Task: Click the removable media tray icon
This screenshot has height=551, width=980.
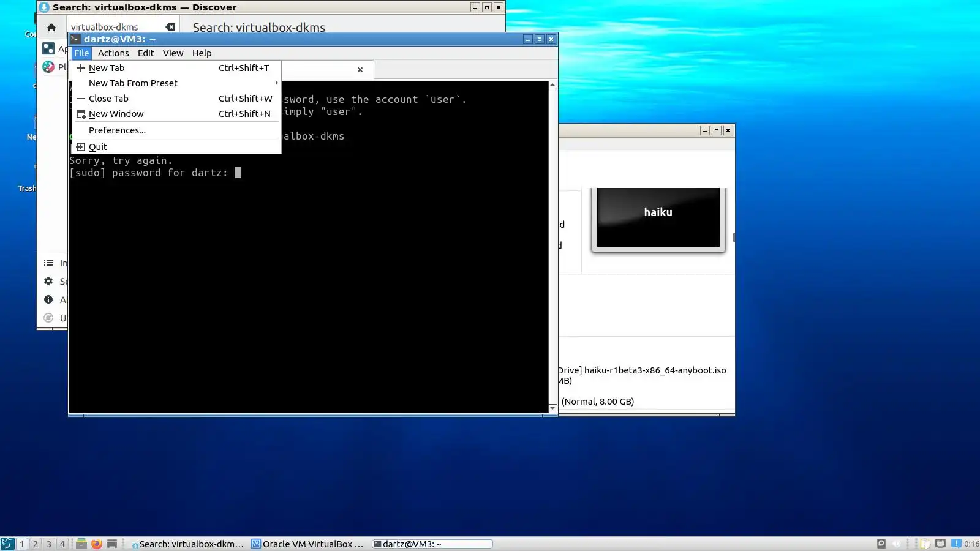Action: 881,544
